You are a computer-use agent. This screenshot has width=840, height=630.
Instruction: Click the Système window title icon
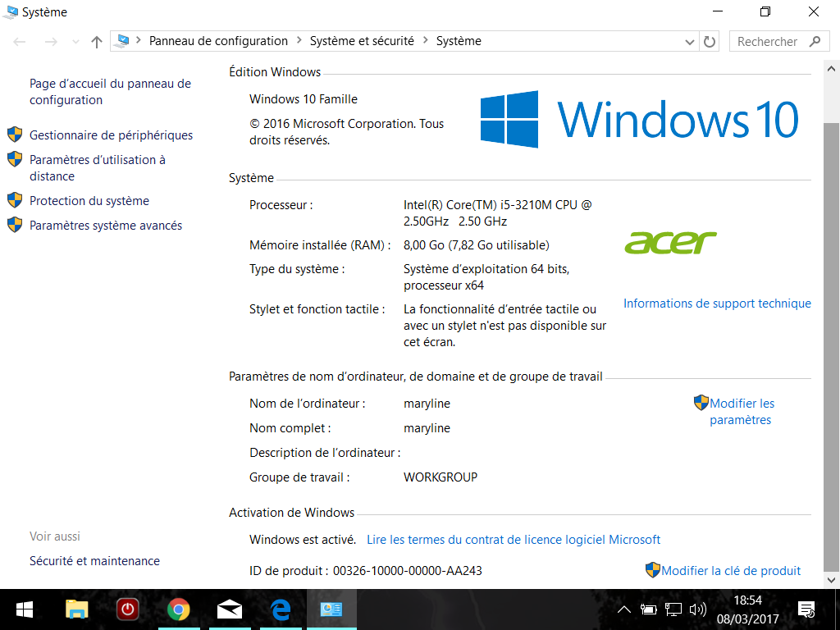click(x=10, y=11)
